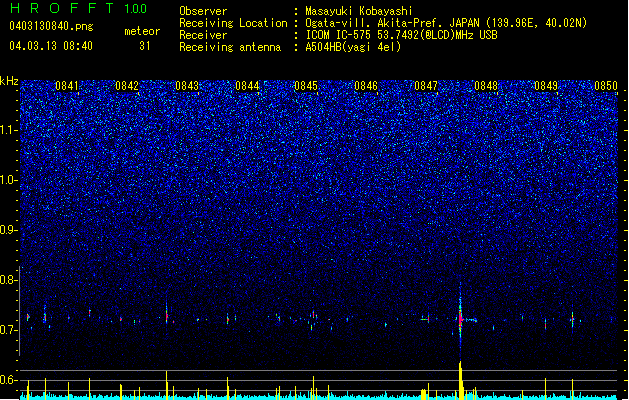Click the 0849 time marker

[546, 86]
